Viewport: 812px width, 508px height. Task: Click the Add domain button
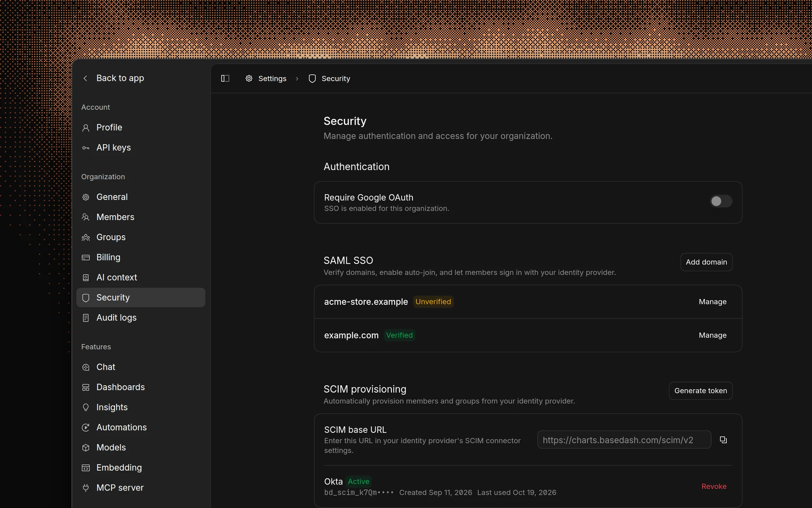click(706, 262)
